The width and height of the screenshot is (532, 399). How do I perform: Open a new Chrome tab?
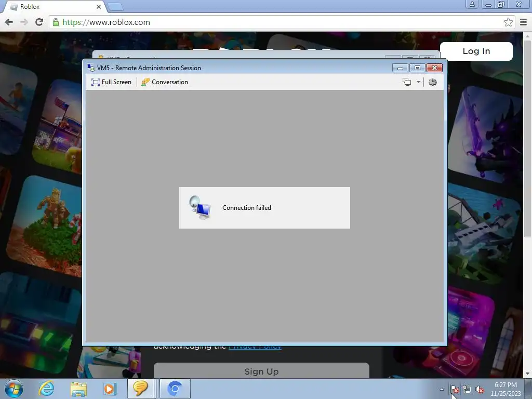[115, 7]
